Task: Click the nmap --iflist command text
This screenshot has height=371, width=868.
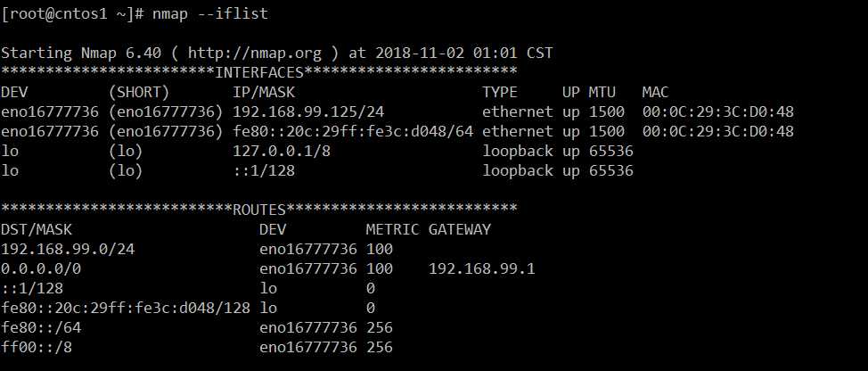Action: click(209, 13)
